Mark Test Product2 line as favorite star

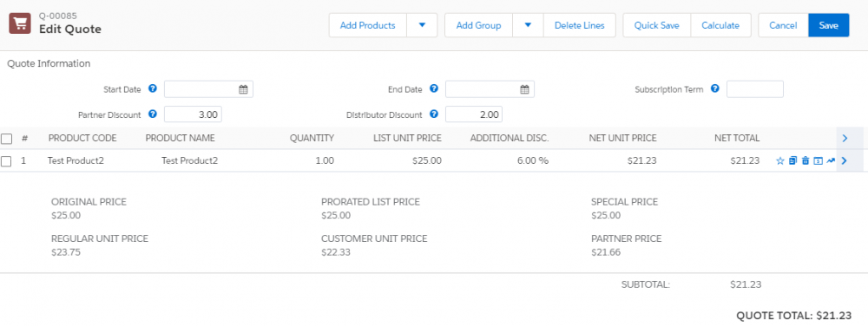780,160
